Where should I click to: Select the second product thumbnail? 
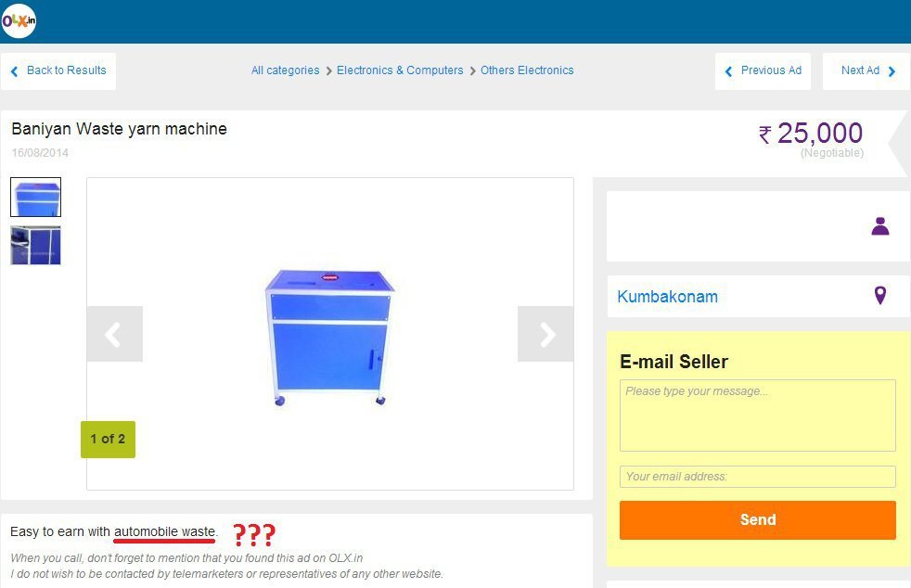pyautogui.click(x=35, y=245)
